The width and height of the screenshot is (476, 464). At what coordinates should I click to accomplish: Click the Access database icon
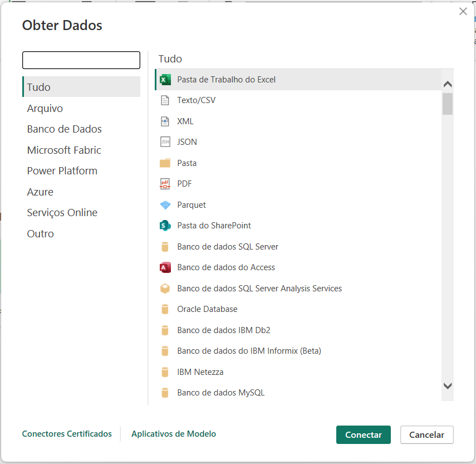(x=165, y=267)
